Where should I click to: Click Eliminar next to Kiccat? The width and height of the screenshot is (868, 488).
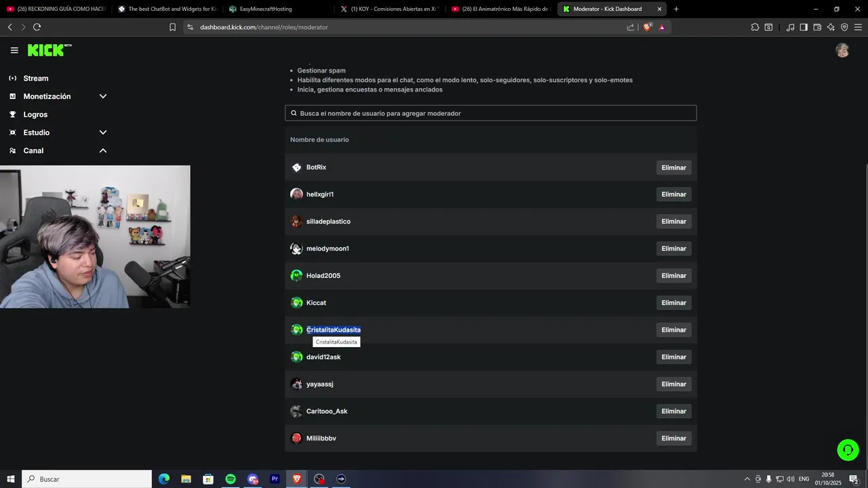click(673, 303)
